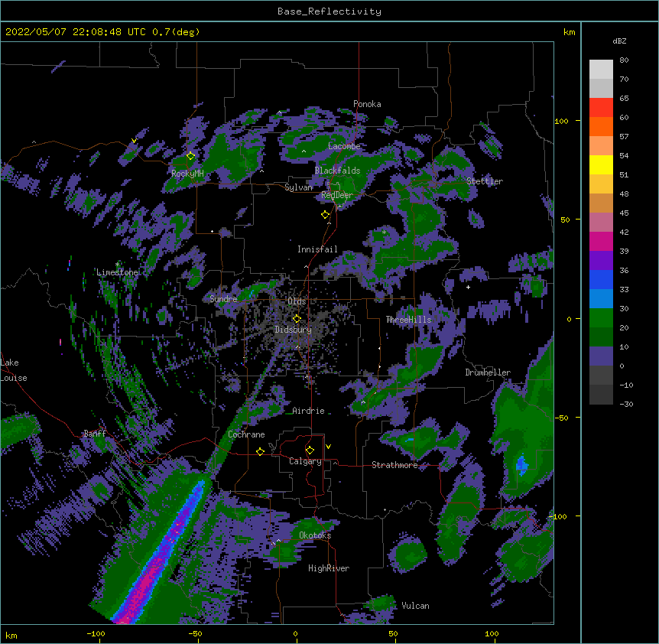
Task: Click the blue 36 dBZ legend swatch
Action: 601,279
